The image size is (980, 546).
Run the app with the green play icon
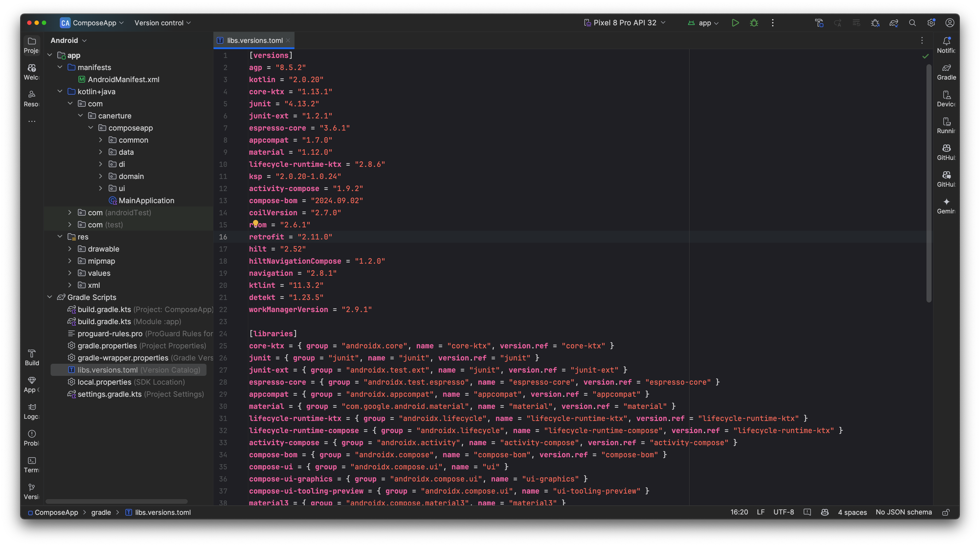[735, 23]
